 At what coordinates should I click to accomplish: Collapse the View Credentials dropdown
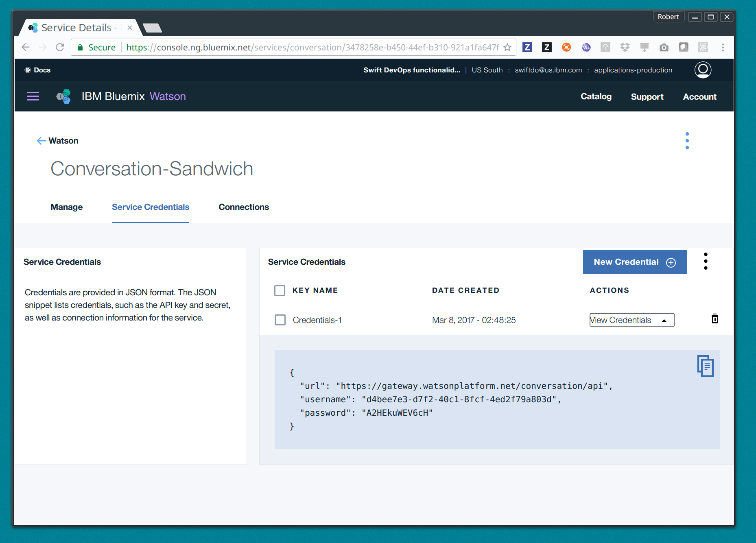pyautogui.click(x=632, y=320)
